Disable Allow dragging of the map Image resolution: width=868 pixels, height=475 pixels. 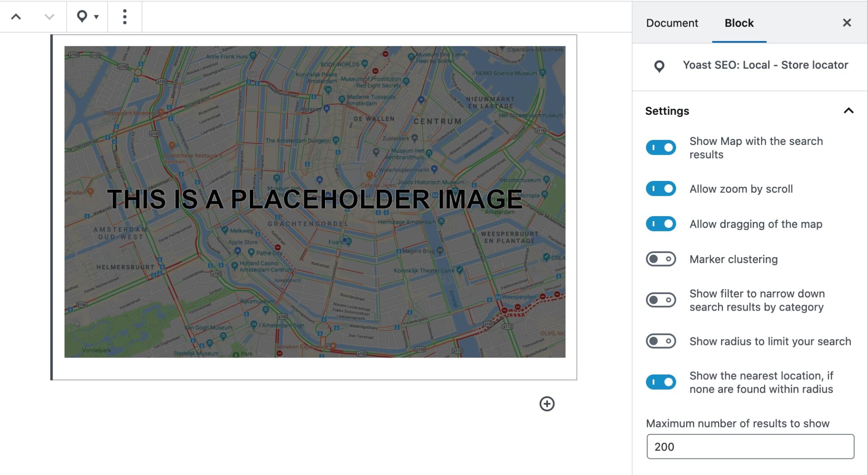(x=661, y=224)
